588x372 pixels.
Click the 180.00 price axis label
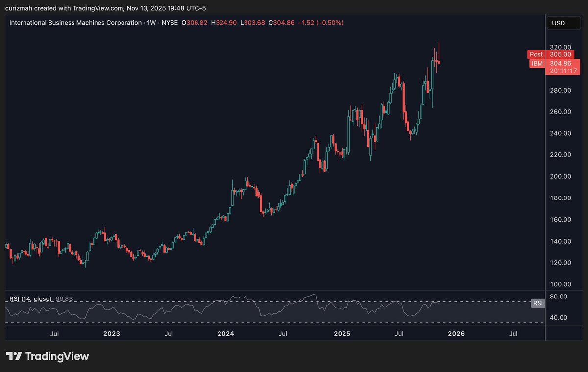(x=562, y=198)
